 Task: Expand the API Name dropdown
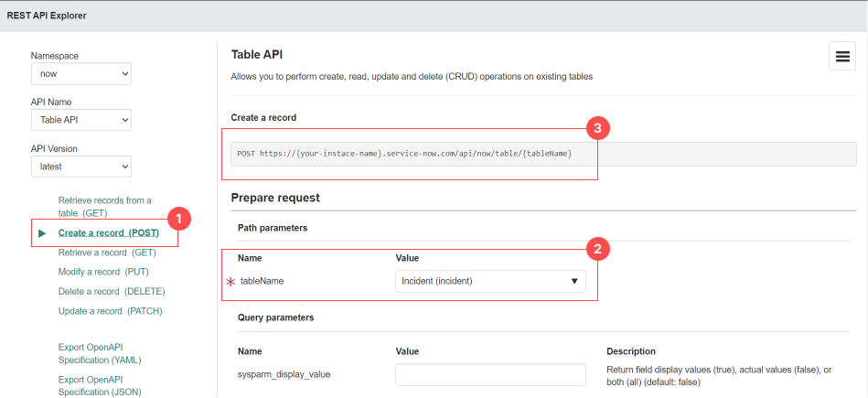point(80,120)
